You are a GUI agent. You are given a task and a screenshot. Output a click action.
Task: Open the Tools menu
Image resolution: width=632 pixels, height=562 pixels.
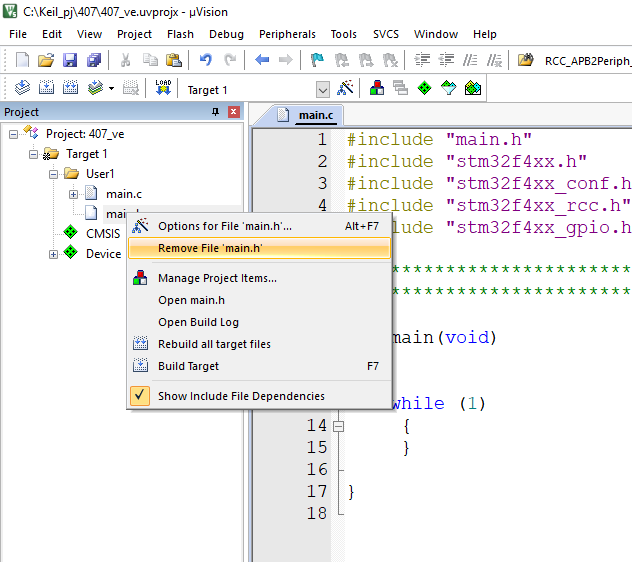point(343,34)
